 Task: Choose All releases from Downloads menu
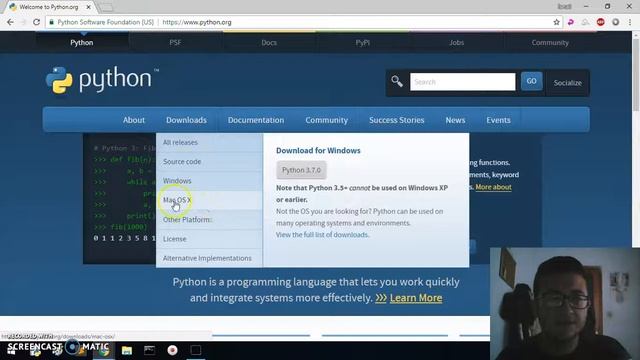click(x=209, y=142)
